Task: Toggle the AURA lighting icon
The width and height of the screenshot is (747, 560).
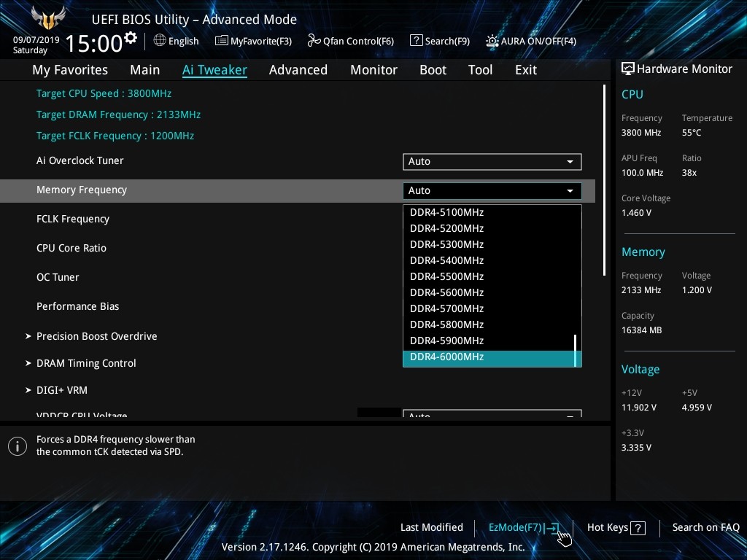Action: click(492, 41)
